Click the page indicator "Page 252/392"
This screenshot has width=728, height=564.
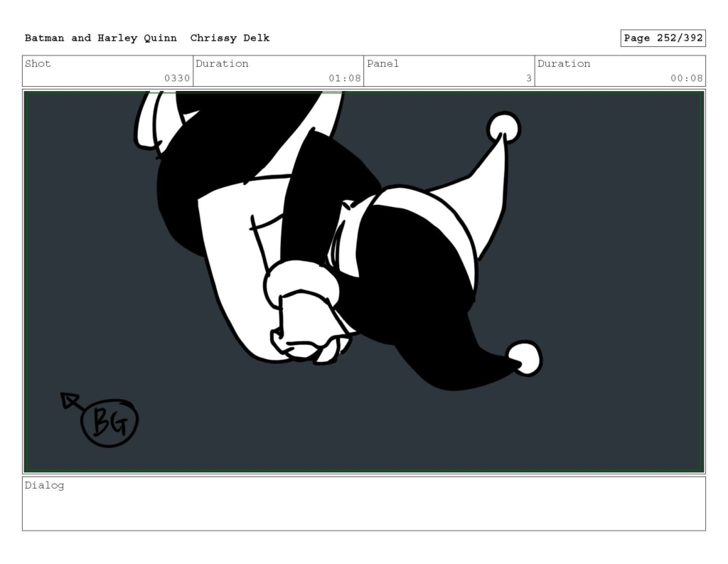[x=663, y=38]
